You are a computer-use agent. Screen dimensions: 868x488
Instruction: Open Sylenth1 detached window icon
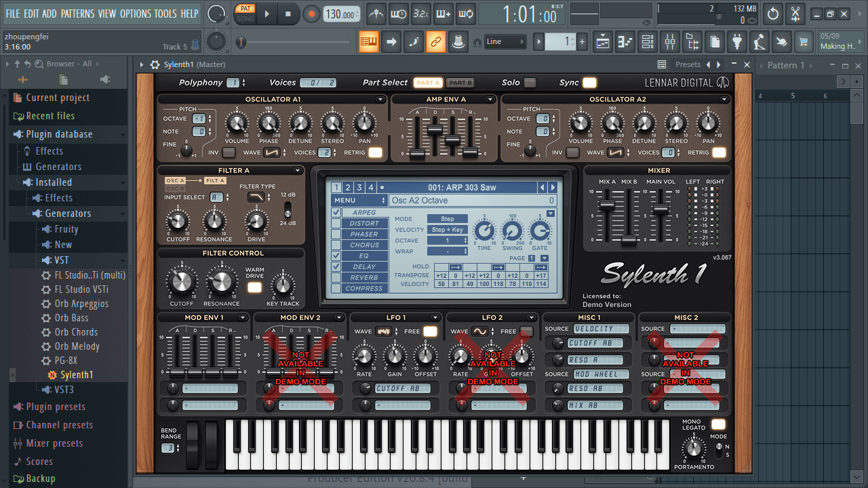point(662,64)
